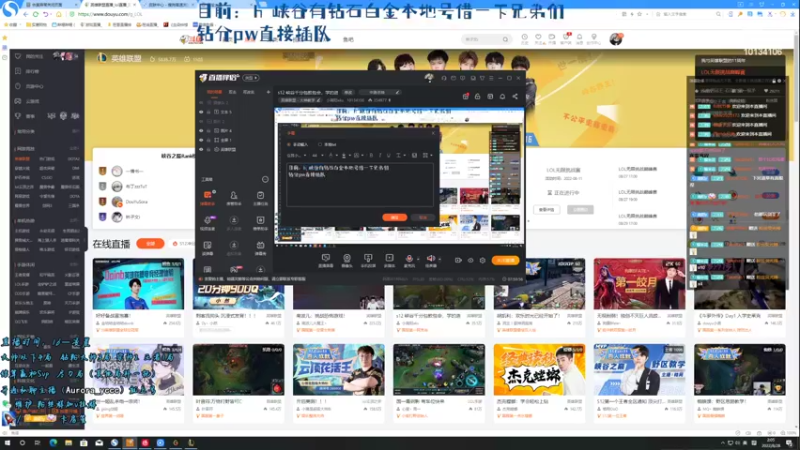The height and width of the screenshot is (450, 800).
Task: Toggle the preview eye icon near start button
Action: pos(470,260)
